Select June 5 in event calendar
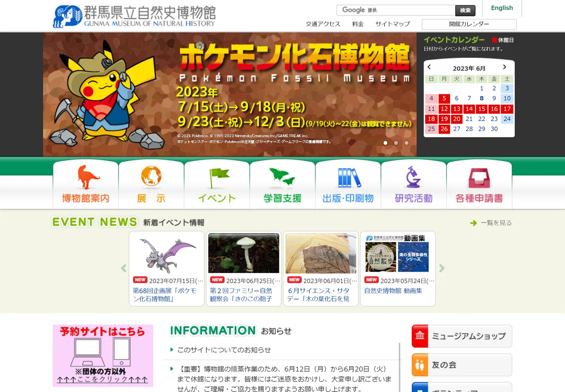This screenshot has width=565, height=392. coord(444,98)
